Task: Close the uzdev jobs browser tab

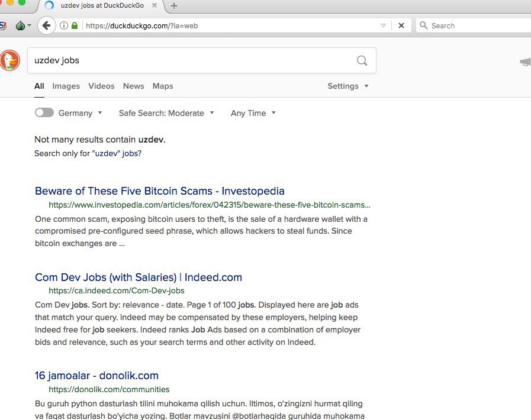Action: pyautogui.click(x=155, y=5)
